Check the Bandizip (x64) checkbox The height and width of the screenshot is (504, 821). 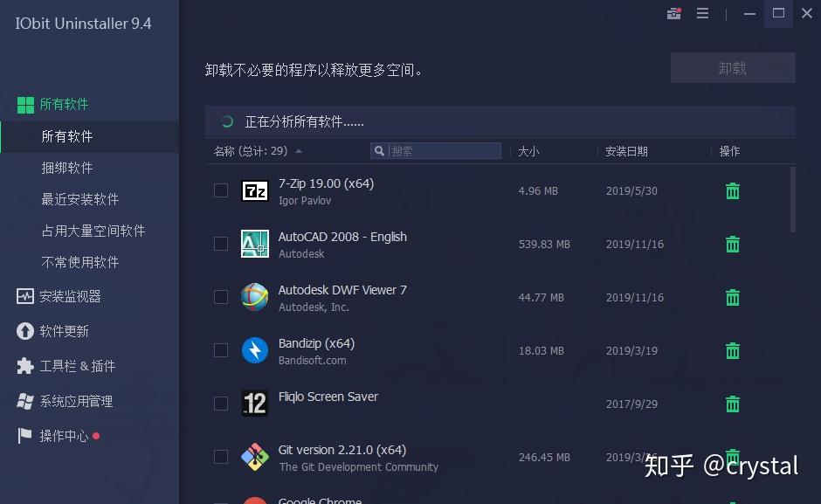(221, 350)
